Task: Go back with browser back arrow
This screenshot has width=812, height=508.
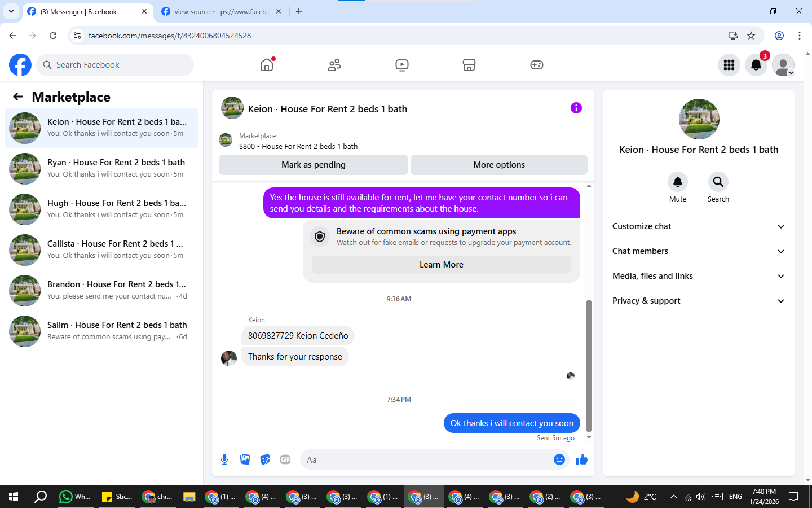Action: point(12,36)
